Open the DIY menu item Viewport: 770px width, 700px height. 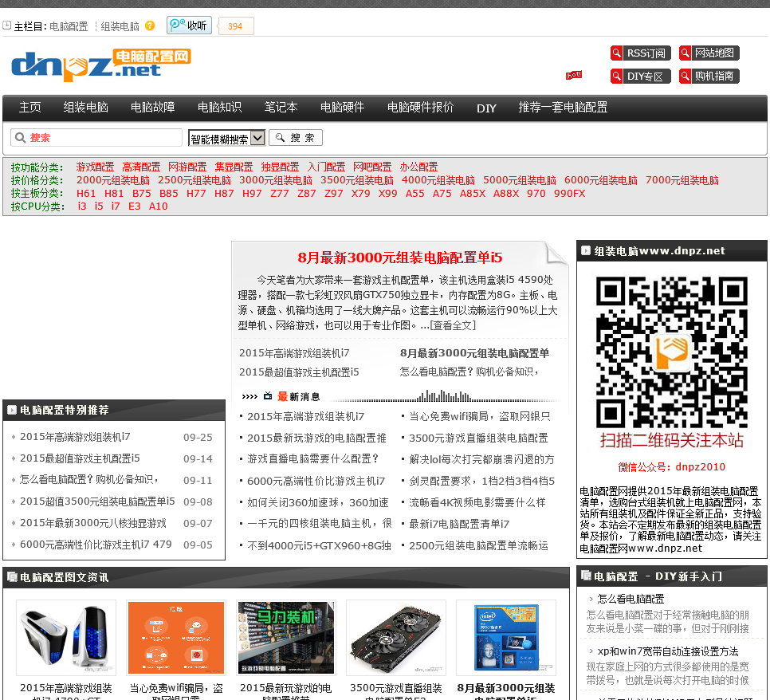[x=487, y=108]
